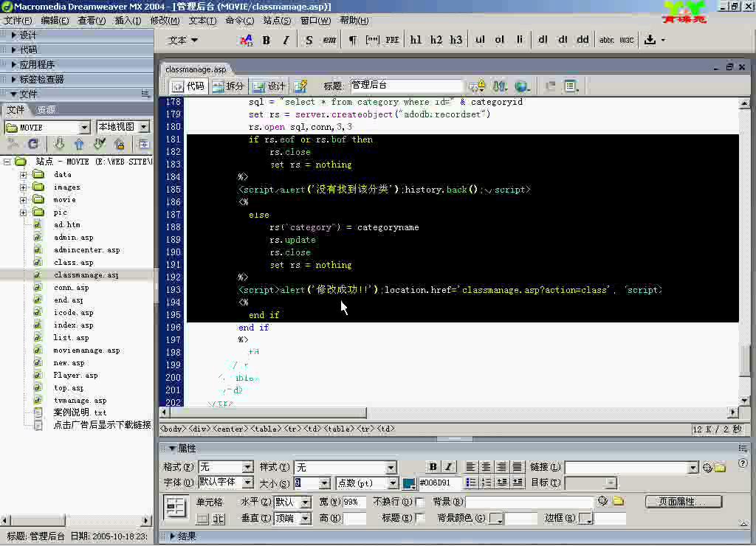Select align center in Properties
Viewport: 756px width, 546px height.
point(486,466)
